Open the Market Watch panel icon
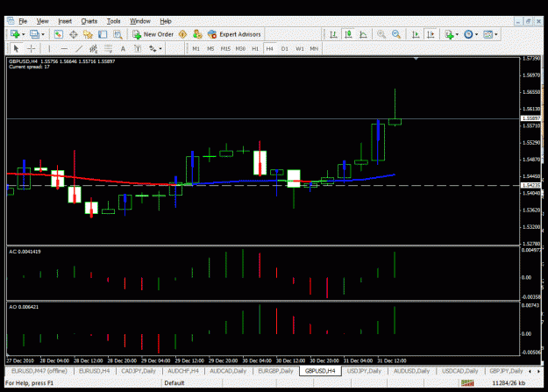The width and height of the screenshot is (548, 392). pos(59,34)
